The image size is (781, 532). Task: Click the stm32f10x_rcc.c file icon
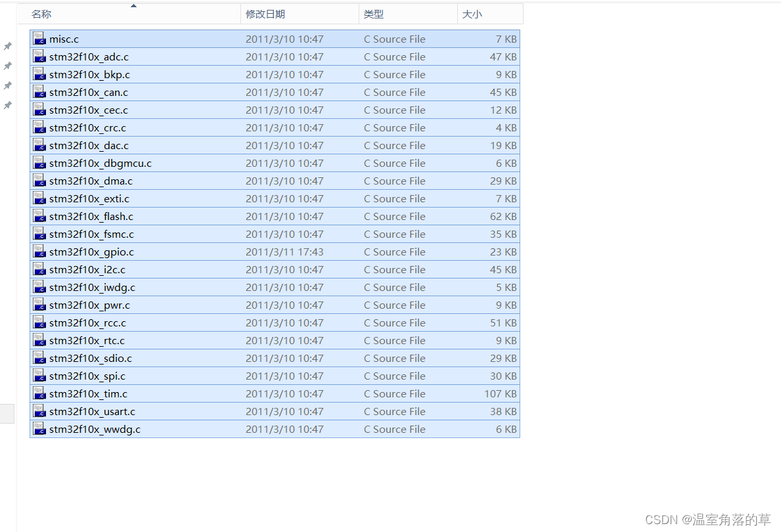[39, 322]
